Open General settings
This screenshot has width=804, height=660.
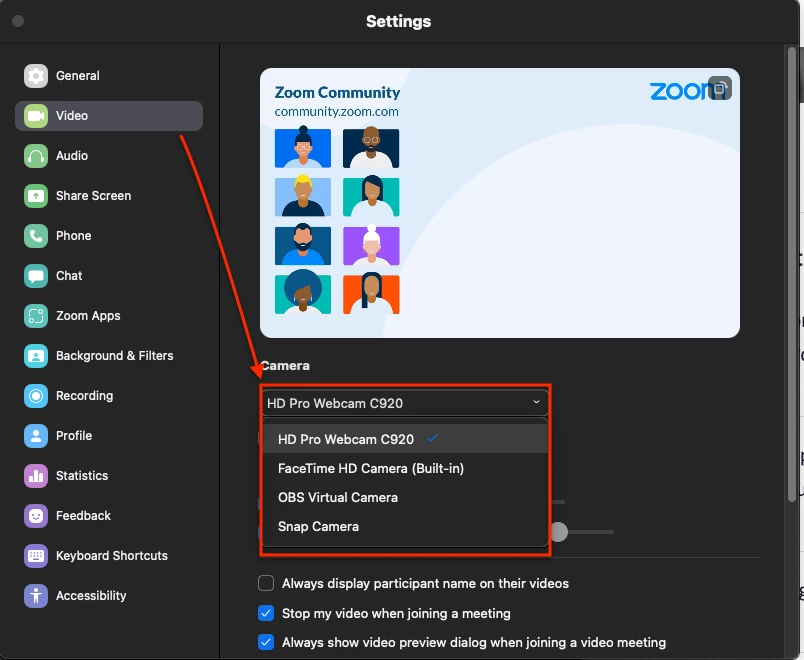coord(77,76)
